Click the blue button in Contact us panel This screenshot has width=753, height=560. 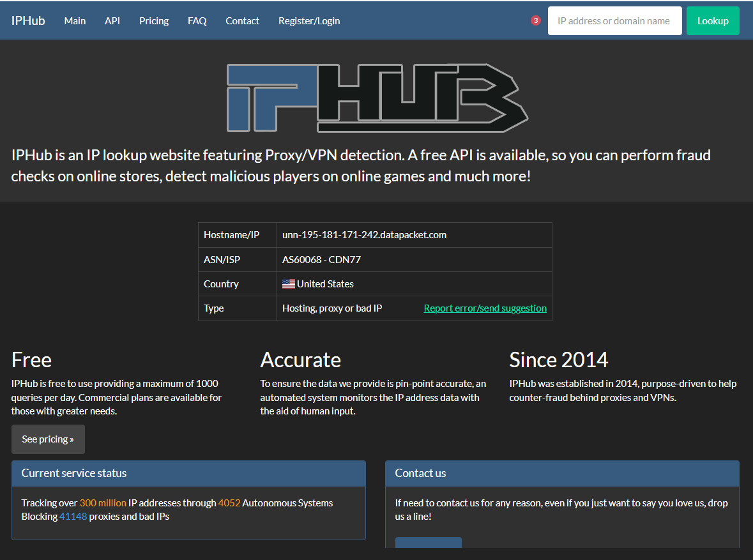point(428,544)
